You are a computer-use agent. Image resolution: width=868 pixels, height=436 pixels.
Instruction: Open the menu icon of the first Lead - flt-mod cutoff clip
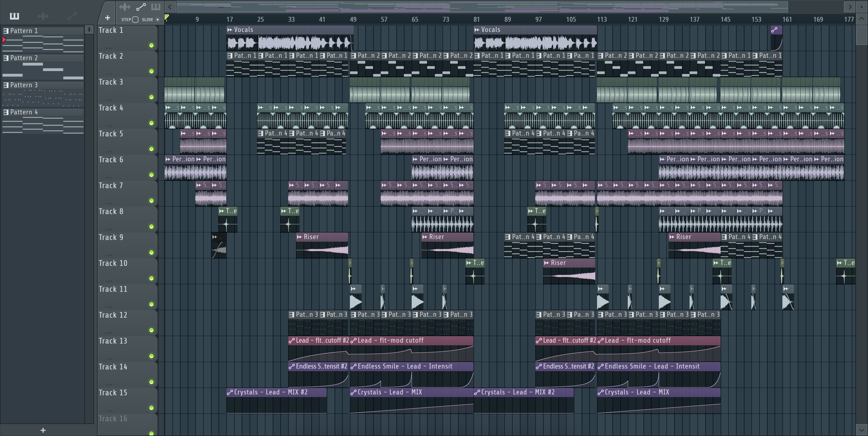point(354,341)
